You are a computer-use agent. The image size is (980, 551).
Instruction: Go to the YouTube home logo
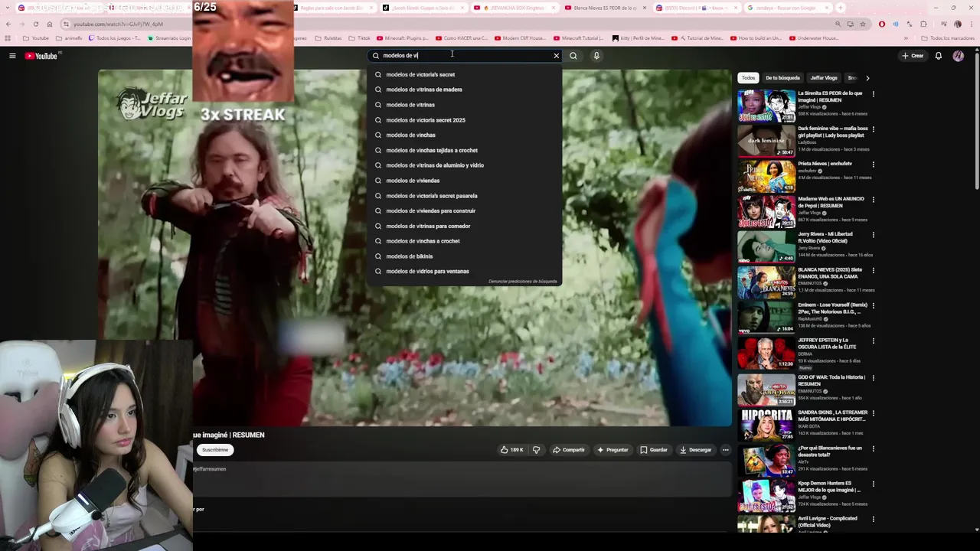coord(42,56)
